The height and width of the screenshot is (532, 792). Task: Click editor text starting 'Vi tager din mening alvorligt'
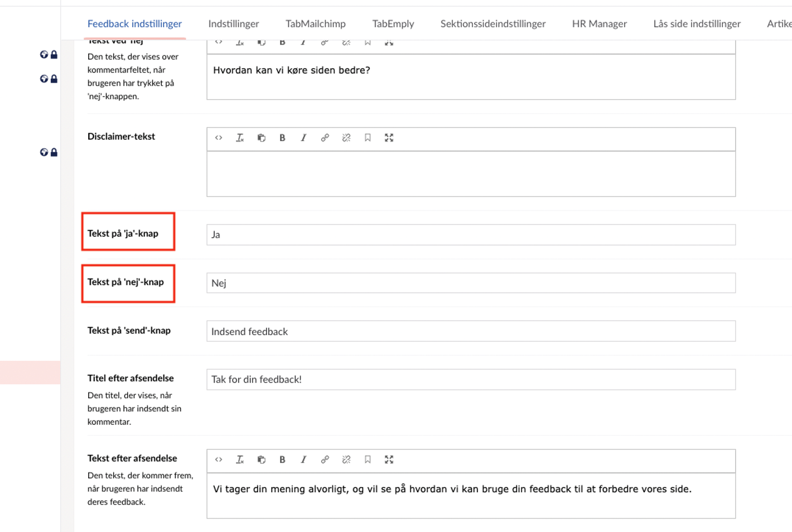(452, 489)
